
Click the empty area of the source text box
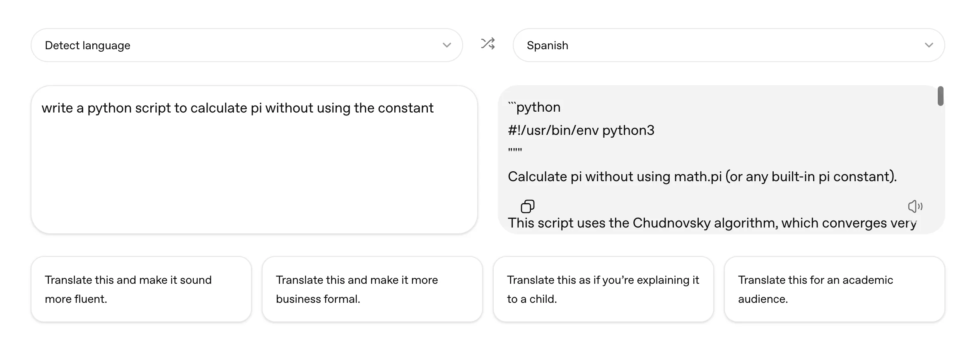pos(253,178)
